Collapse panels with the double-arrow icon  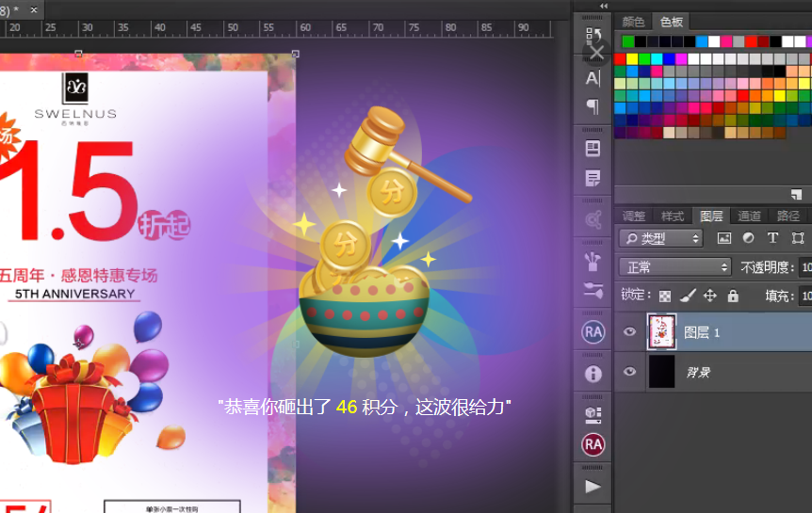[x=603, y=6]
